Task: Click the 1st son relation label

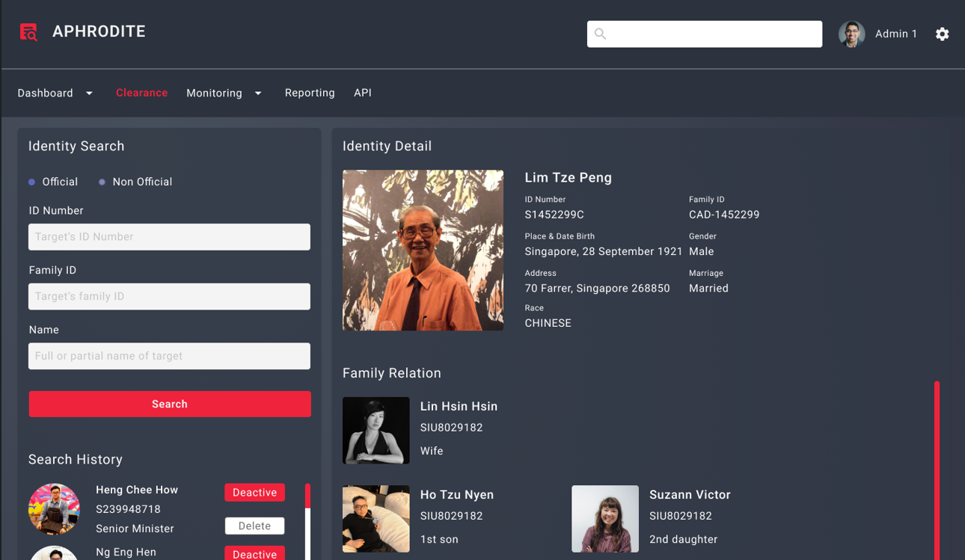Action: [439, 539]
